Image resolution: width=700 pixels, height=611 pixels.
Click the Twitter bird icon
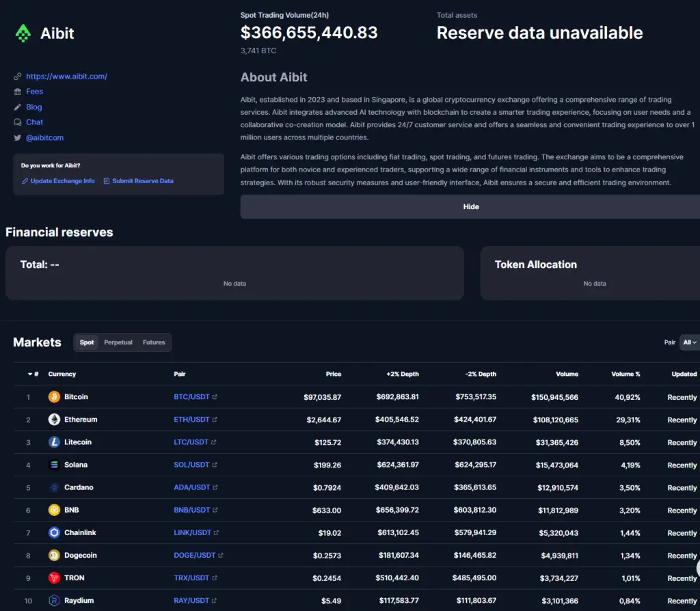[x=17, y=137]
